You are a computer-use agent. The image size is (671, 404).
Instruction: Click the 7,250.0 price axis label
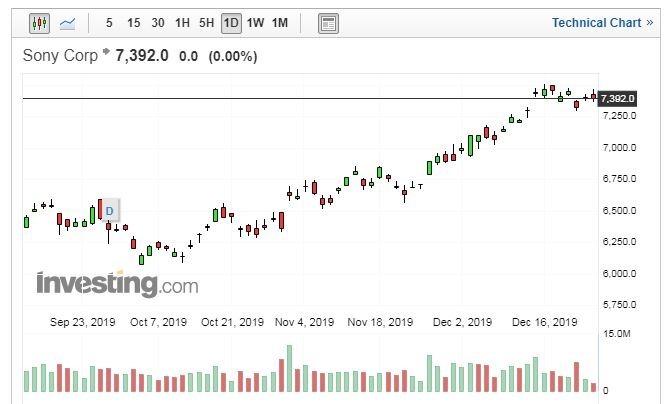(619, 116)
